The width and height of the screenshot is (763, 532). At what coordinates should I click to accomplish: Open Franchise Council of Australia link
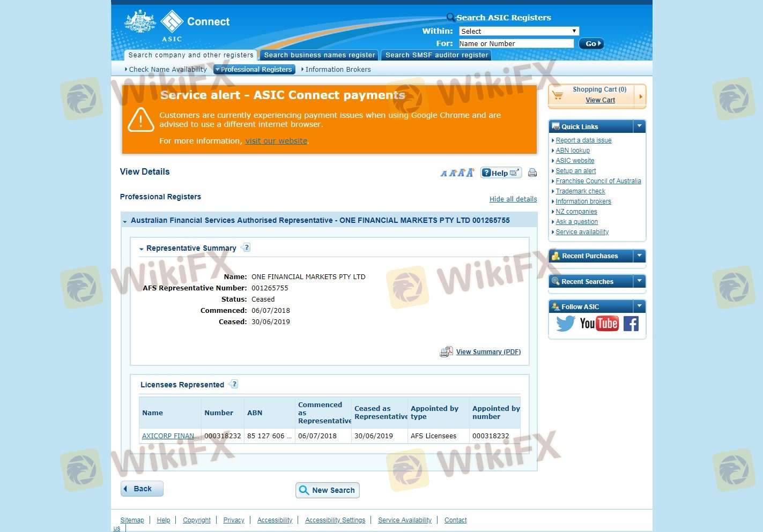pos(598,181)
